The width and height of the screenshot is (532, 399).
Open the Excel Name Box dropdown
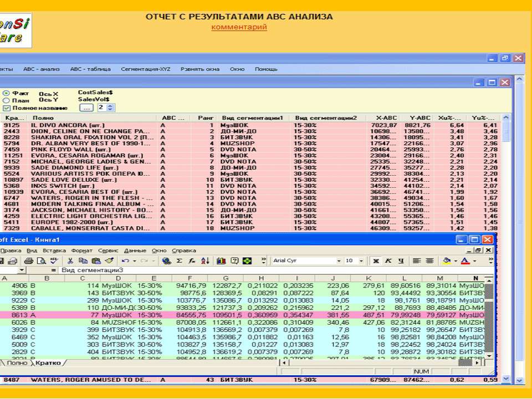(22, 270)
